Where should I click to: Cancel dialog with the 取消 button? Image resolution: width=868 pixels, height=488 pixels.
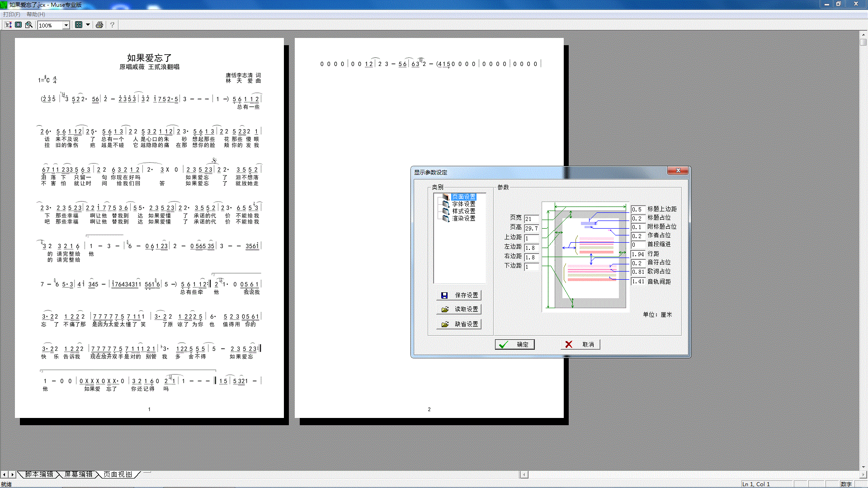(580, 344)
